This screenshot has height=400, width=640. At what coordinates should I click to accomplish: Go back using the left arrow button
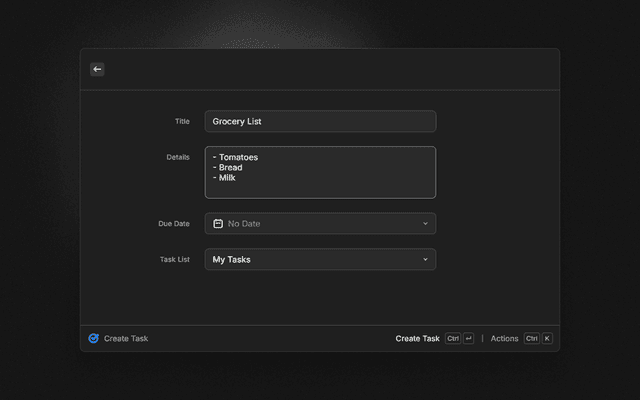97,69
